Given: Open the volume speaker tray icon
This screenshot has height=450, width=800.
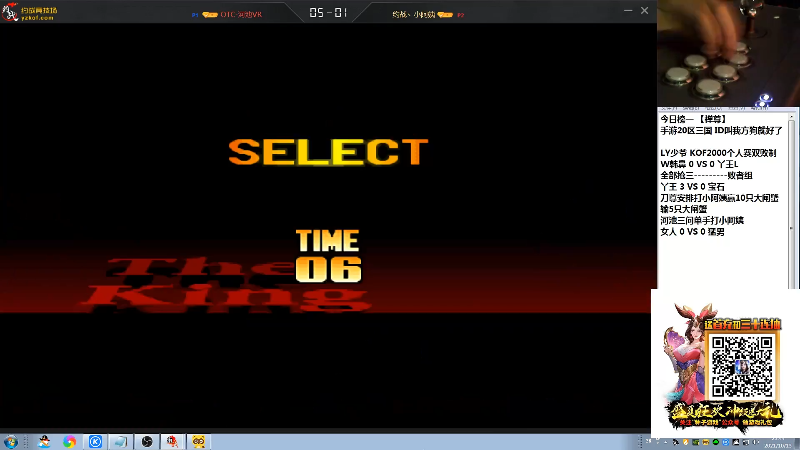Looking at the screenshot, I should point(756,442).
